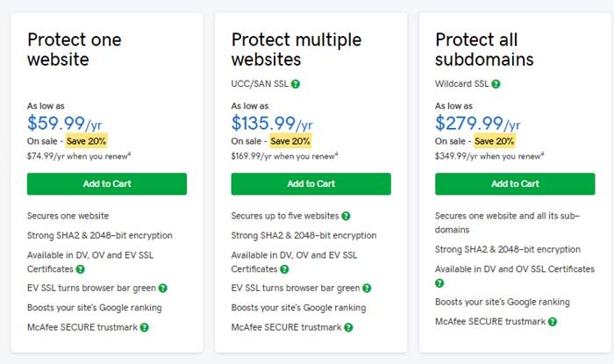
Task: Add the $135.99/yr multiple-websites plan to cart
Action: point(311,184)
